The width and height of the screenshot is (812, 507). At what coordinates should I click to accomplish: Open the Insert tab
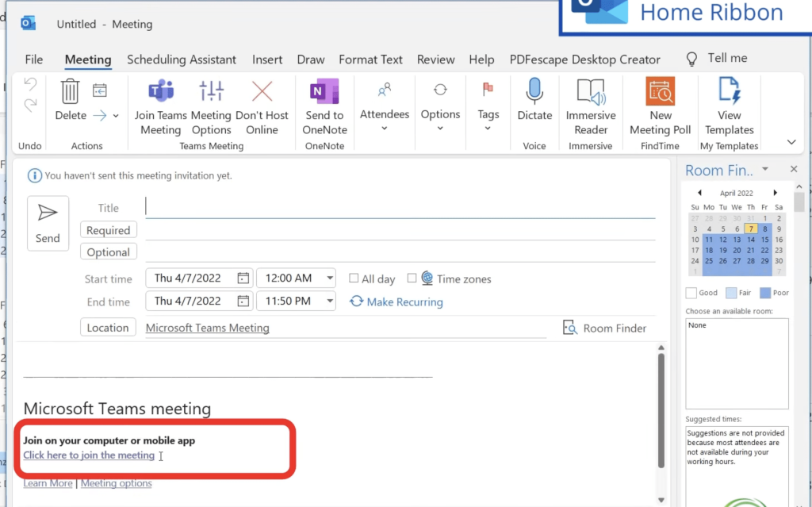[267, 60]
